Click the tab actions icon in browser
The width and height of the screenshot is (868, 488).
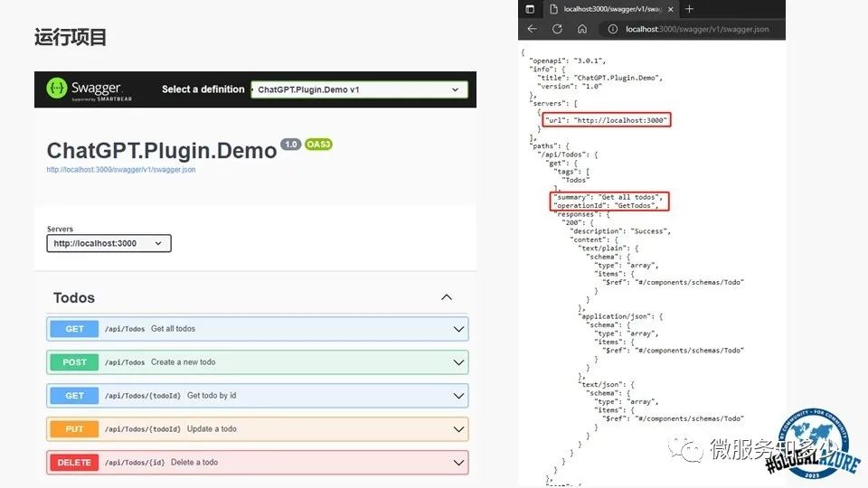530,9
